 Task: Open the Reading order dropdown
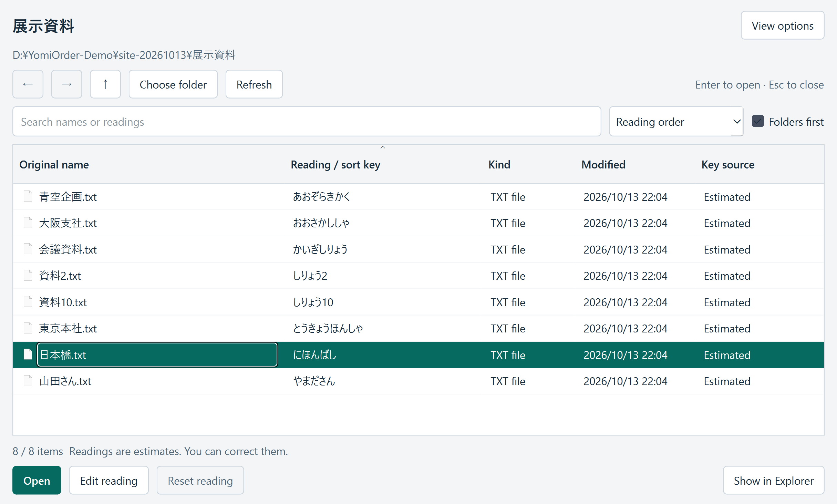[x=676, y=122]
